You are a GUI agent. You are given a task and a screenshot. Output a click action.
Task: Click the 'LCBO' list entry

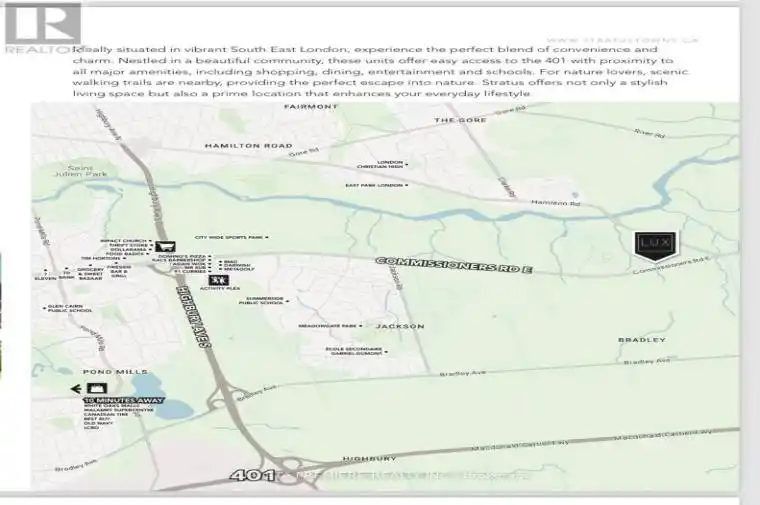tap(91, 427)
